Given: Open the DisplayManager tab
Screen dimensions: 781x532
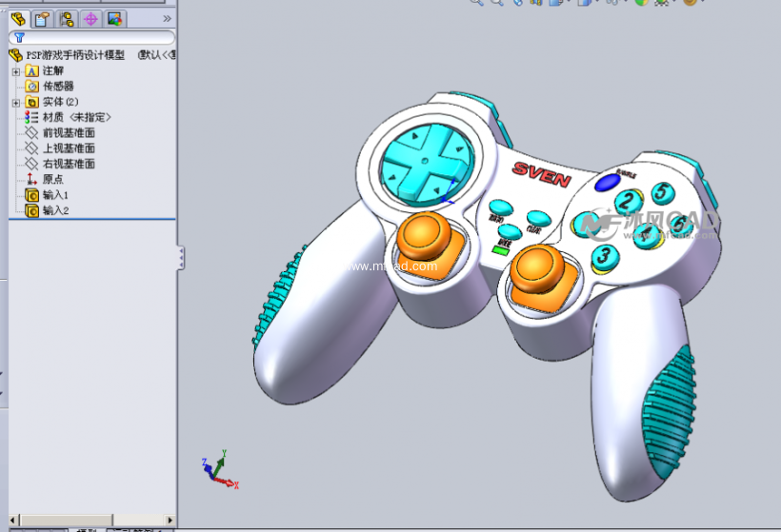Looking at the screenshot, I should point(114,18).
